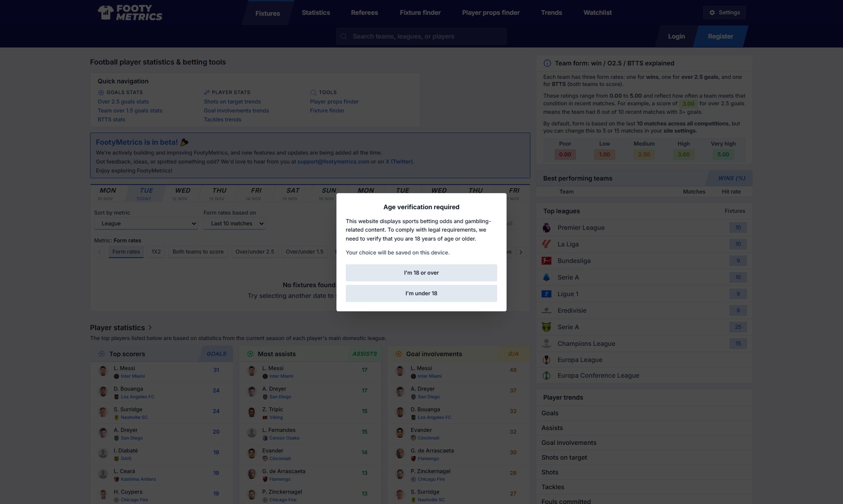Enable the Both teams to score metric
Image resolution: width=843 pixels, height=504 pixels.
[198, 252]
